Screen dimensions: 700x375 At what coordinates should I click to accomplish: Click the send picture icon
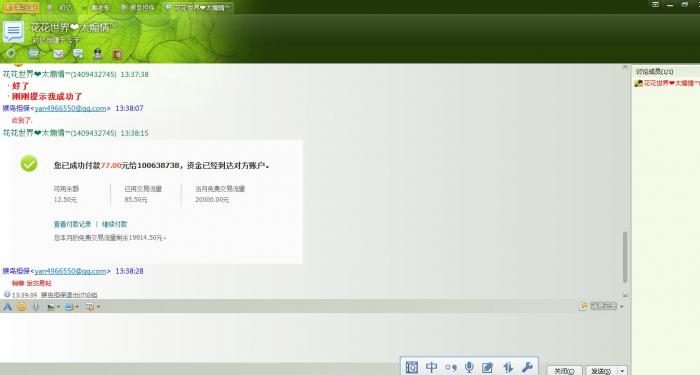[x=51, y=307]
